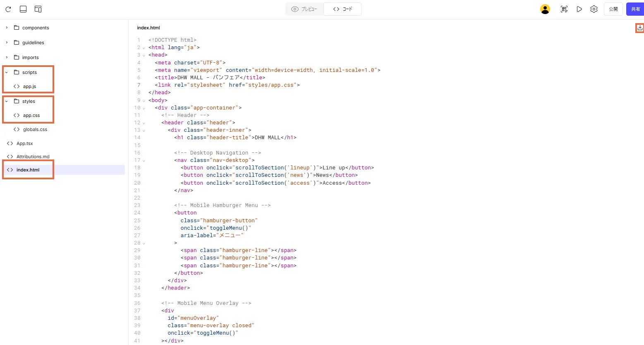Select App.tsx in file tree
The image size is (644, 345).
coord(24,143)
